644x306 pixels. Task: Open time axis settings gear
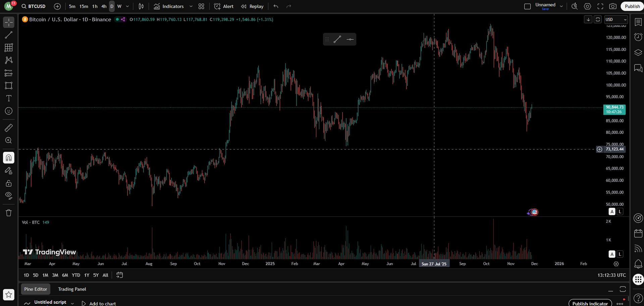(x=616, y=264)
